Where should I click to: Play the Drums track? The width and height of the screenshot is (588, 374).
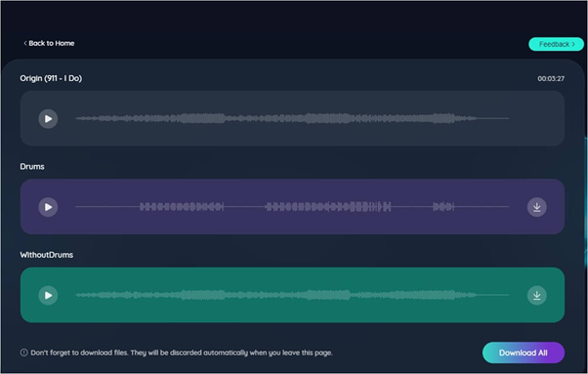(48, 207)
